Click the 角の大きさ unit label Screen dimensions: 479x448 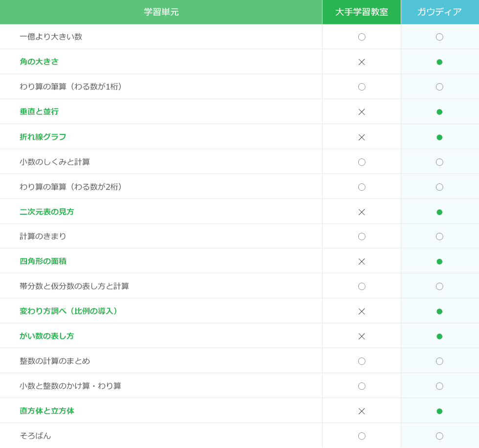coord(39,62)
